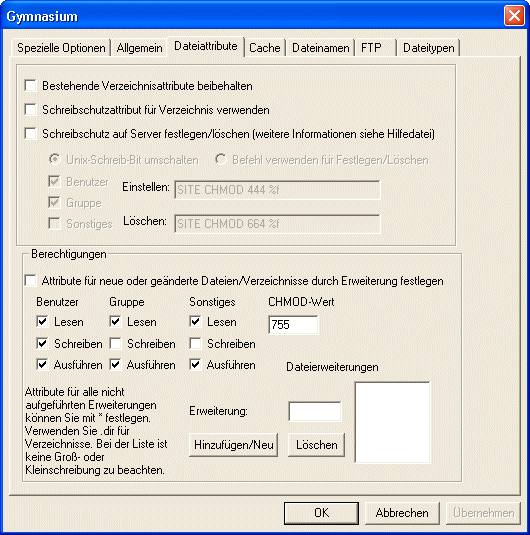Click the Hinzufügen/Neu button
530x535 pixels.
coord(233,445)
